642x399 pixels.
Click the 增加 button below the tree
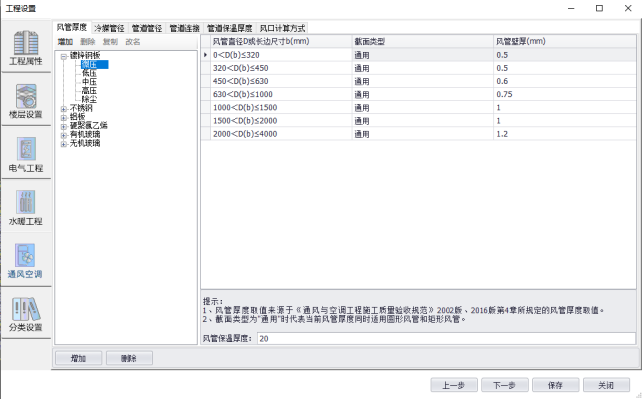pyautogui.click(x=78, y=358)
